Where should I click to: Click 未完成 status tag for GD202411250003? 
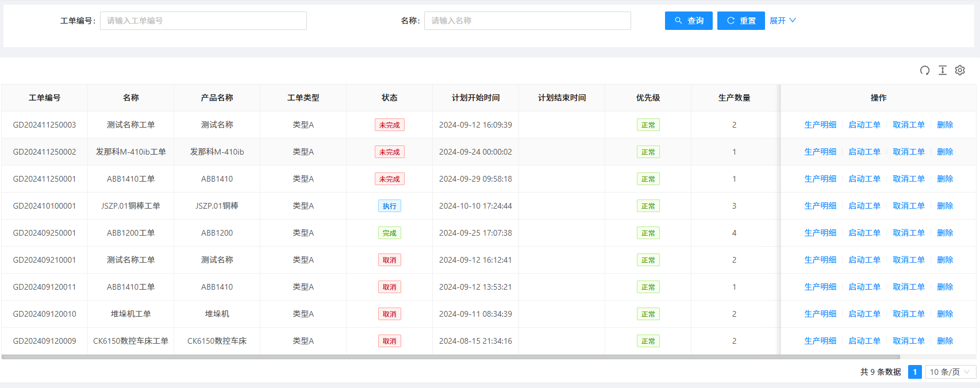click(x=390, y=125)
